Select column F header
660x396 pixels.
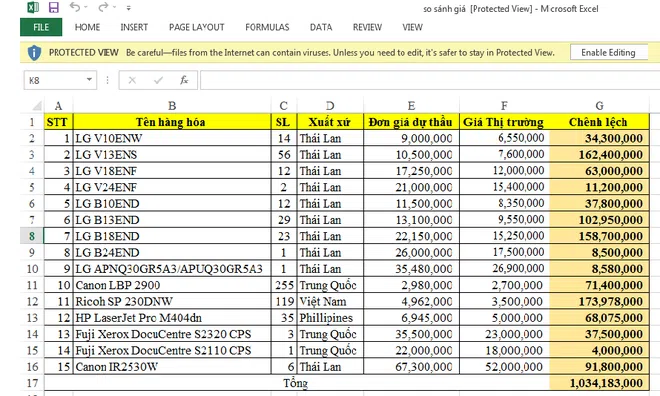click(x=504, y=106)
